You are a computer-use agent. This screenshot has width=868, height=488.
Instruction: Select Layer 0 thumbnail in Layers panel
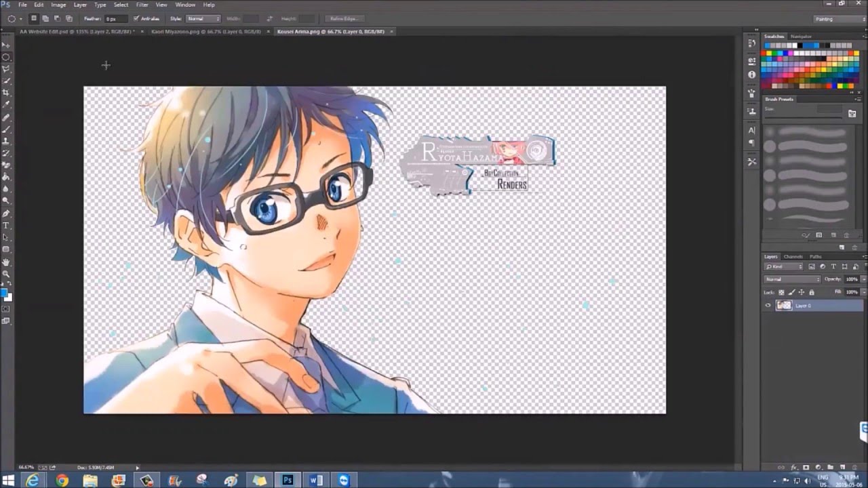click(x=784, y=306)
